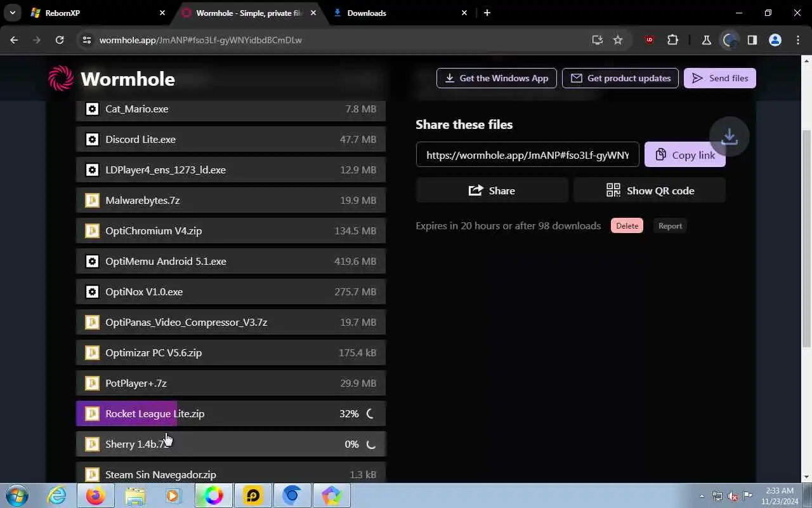Reload the Wormhole page
812x508 pixels.
click(x=60, y=40)
